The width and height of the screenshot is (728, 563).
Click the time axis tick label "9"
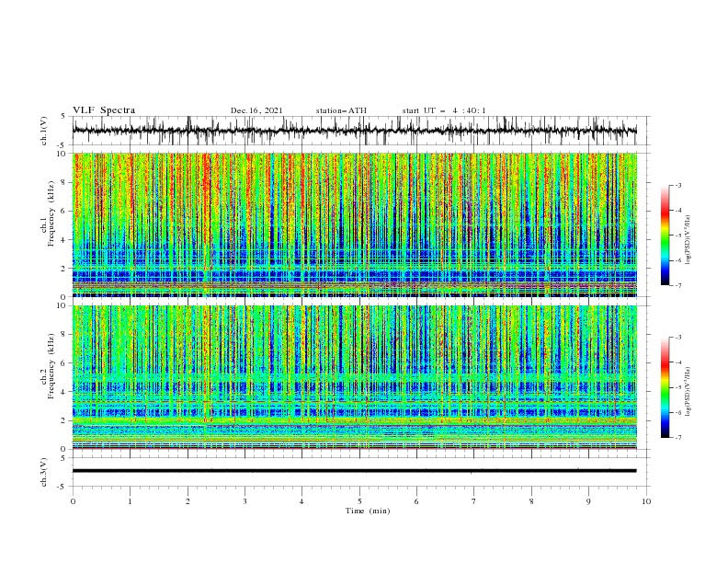(x=588, y=501)
